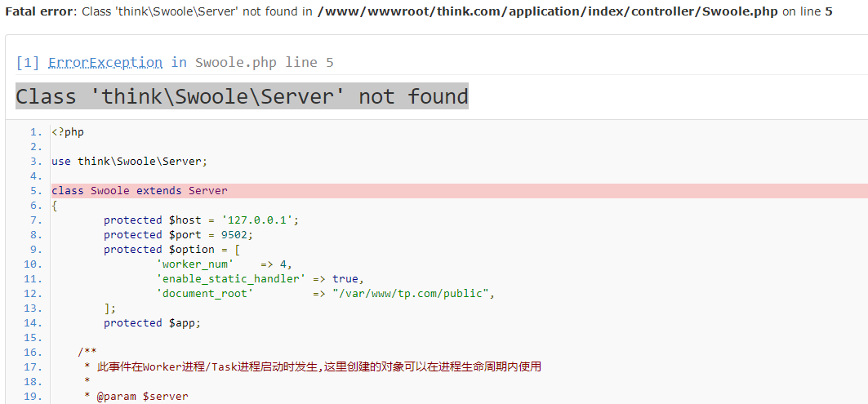The width and height of the screenshot is (868, 404).
Task: Click the ErrorException link in the header
Action: pos(105,63)
